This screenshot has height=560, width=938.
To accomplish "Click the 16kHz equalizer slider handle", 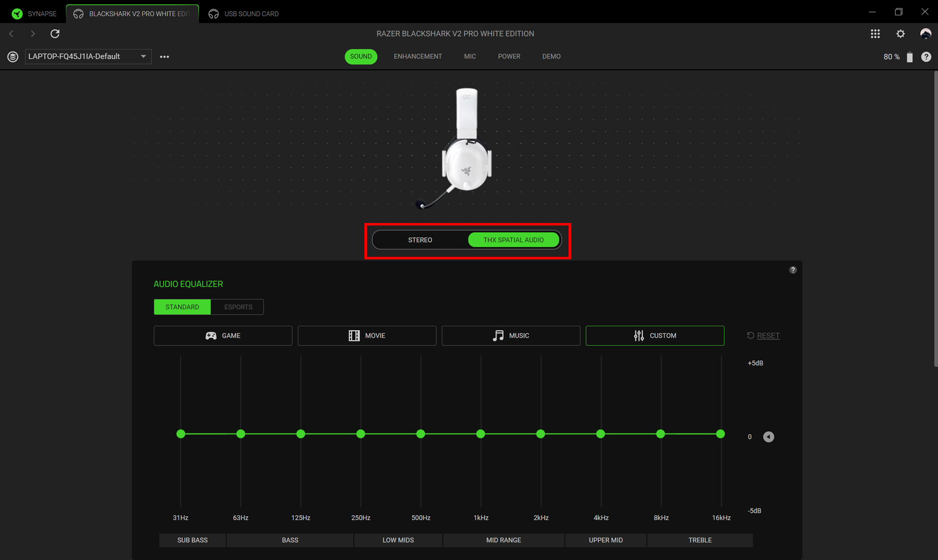I will 720,434.
